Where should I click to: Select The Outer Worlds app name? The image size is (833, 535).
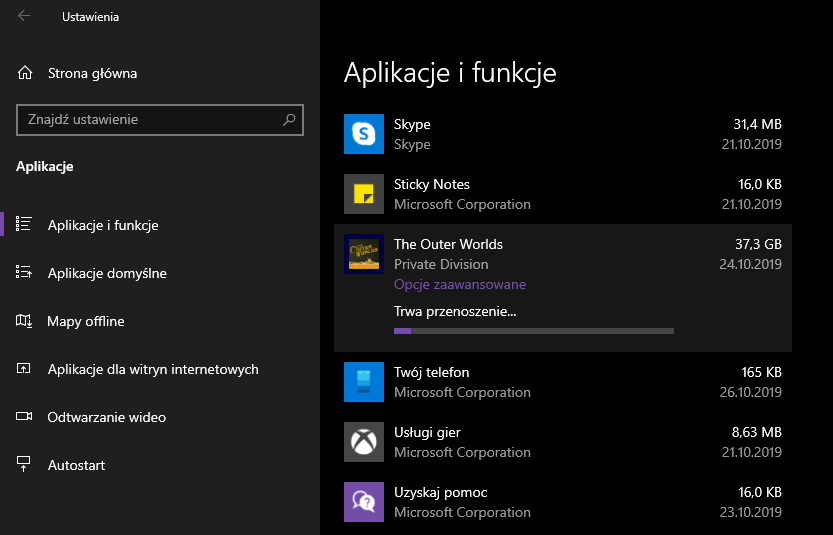[448, 244]
